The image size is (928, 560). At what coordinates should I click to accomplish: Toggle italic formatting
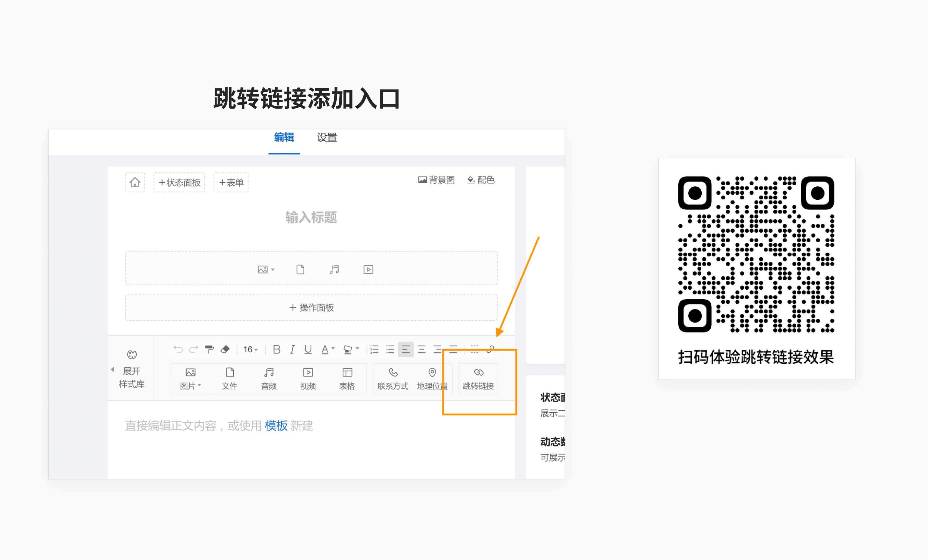pyautogui.click(x=292, y=349)
